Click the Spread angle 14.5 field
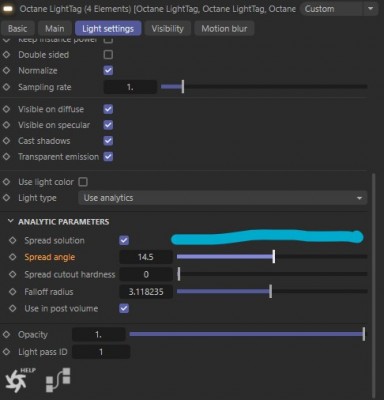The height and width of the screenshot is (400, 384). 146,257
